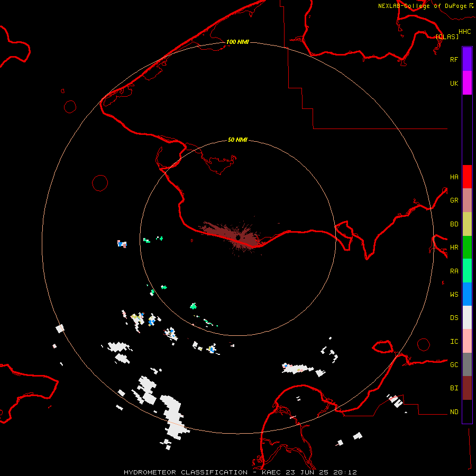This screenshot has height=476, width=476.
Task: Click the GC legend label
Action: tap(454, 365)
